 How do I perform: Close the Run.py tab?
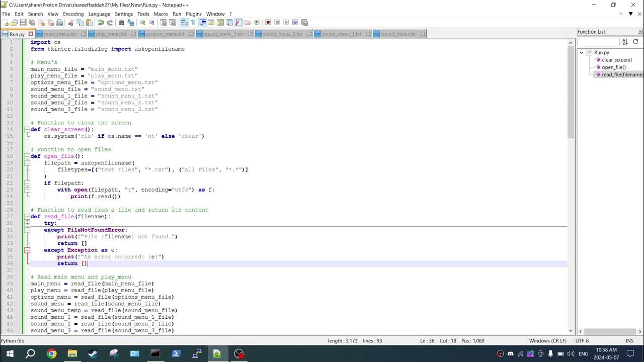click(31, 34)
